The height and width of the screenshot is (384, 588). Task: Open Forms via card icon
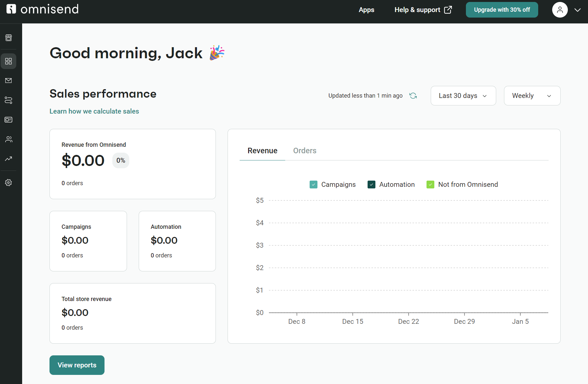[8, 119]
